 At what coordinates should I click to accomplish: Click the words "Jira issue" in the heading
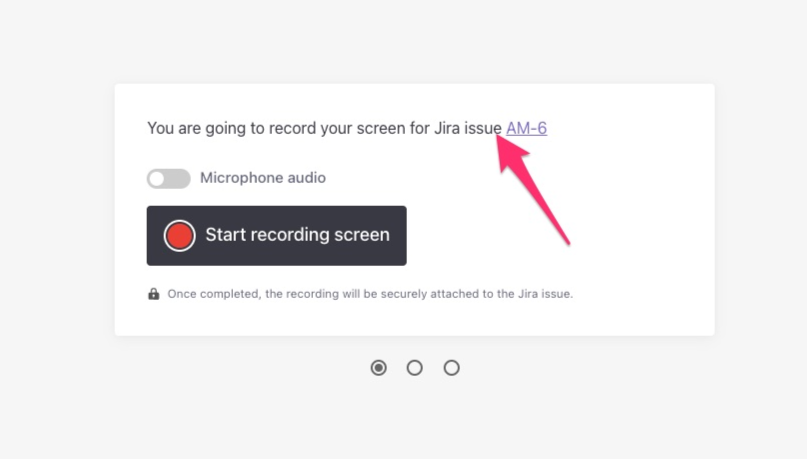467,128
